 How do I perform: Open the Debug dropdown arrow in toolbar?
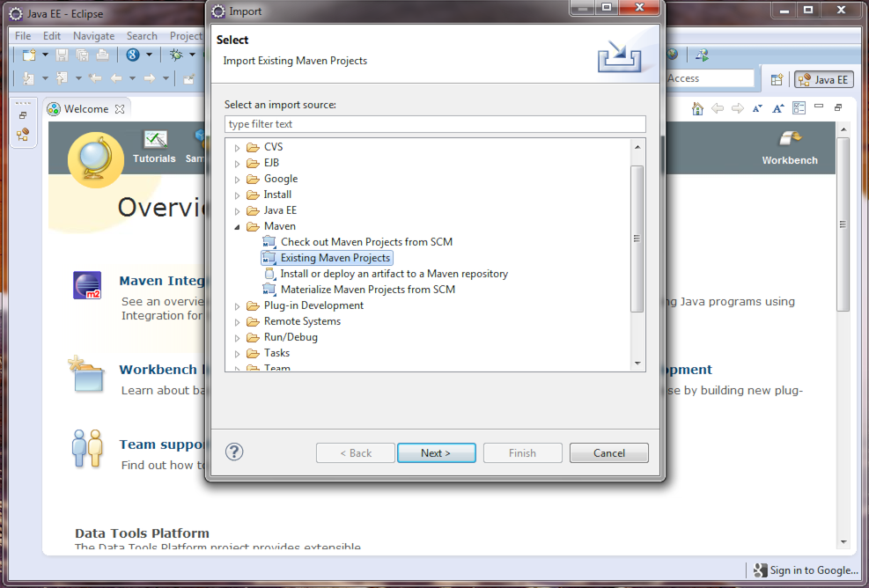192,55
